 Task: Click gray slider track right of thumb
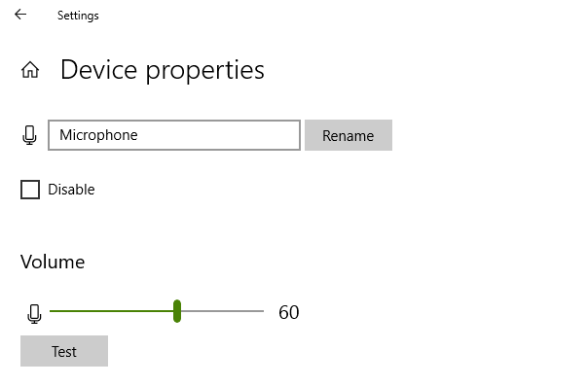coord(222,311)
